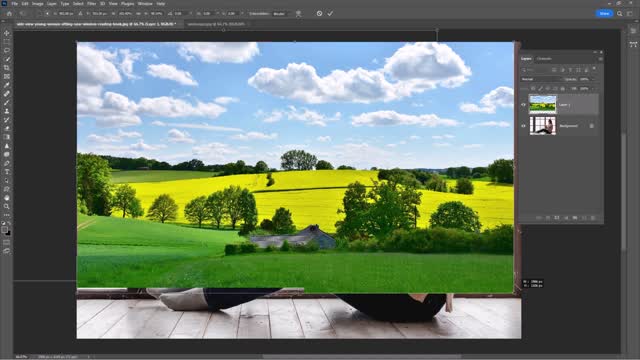This screenshot has width=640, height=360.
Task: Open the Normal blend mode dropdown
Action: point(540,79)
